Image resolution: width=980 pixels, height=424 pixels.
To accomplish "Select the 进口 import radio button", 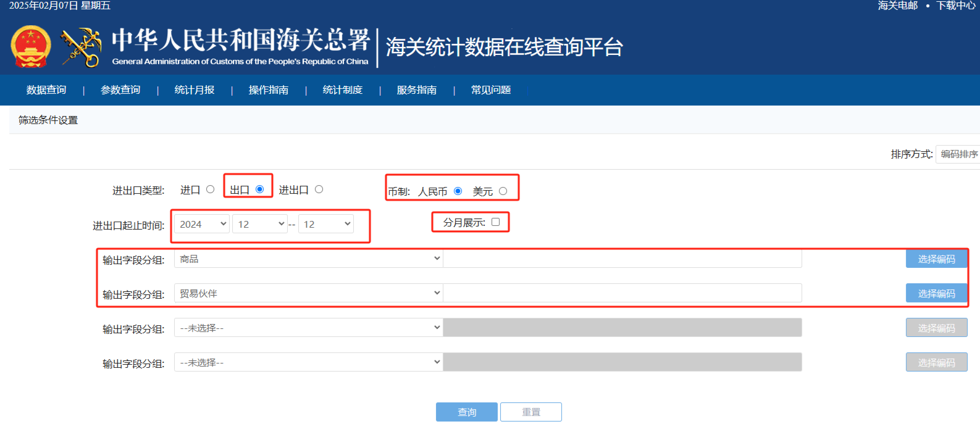I will (x=211, y=189).
